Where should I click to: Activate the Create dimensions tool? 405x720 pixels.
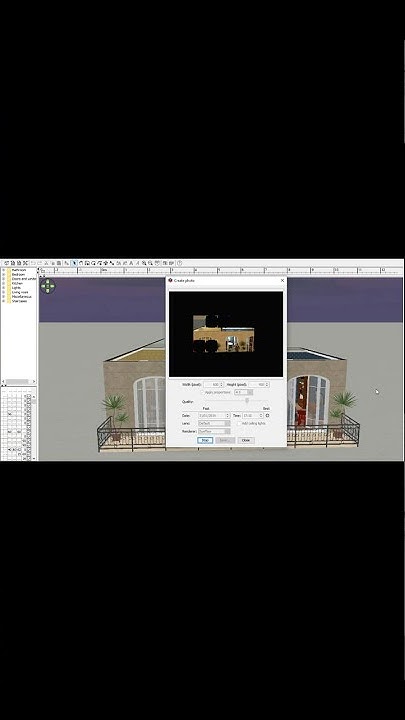106,263
